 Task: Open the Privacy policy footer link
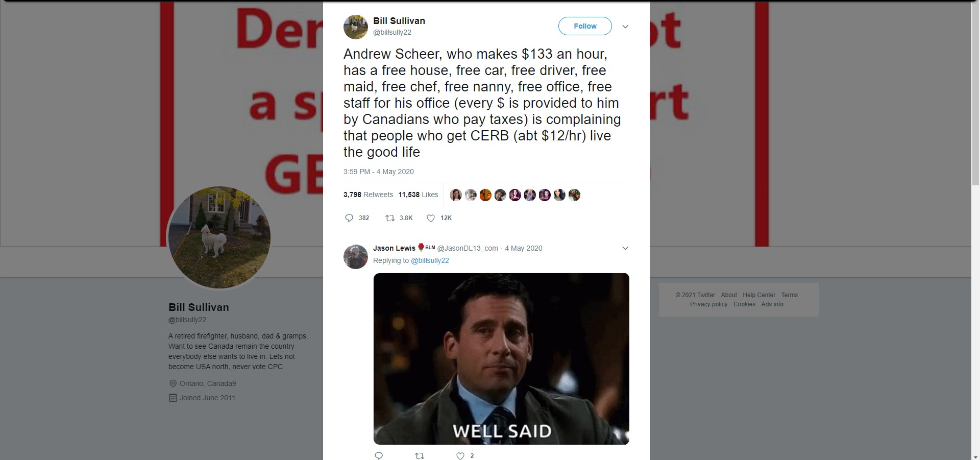pos(708,304)
